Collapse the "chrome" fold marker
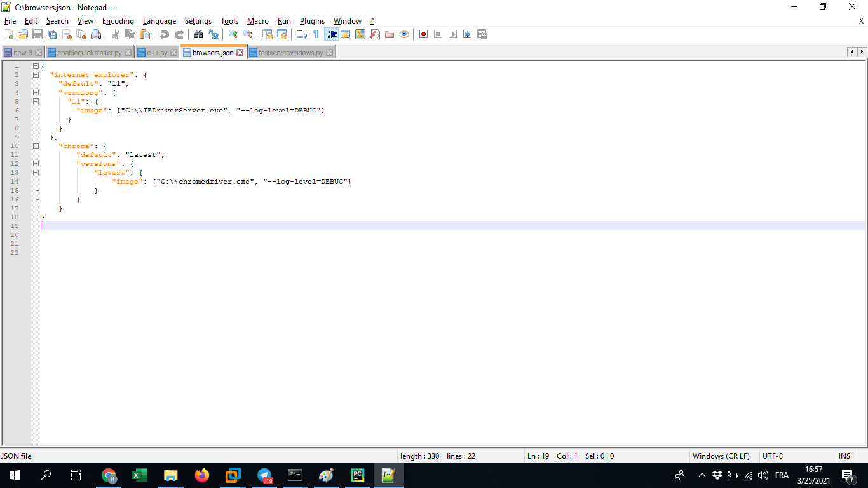Screen dimensions: 868x488 pos(36,146)
